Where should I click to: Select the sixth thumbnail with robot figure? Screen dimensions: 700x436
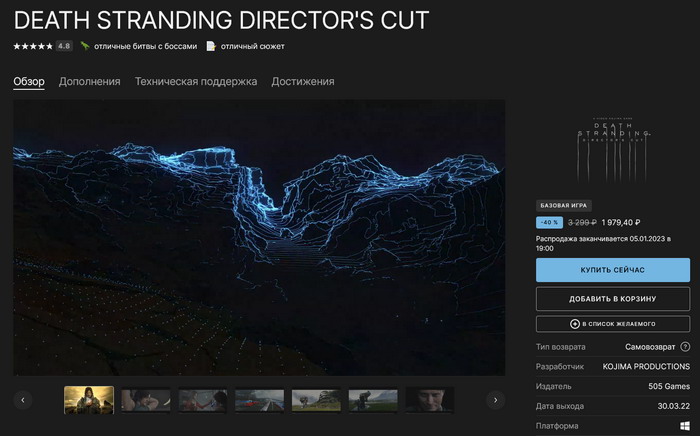pyautogui.click(x=373, y=400)
